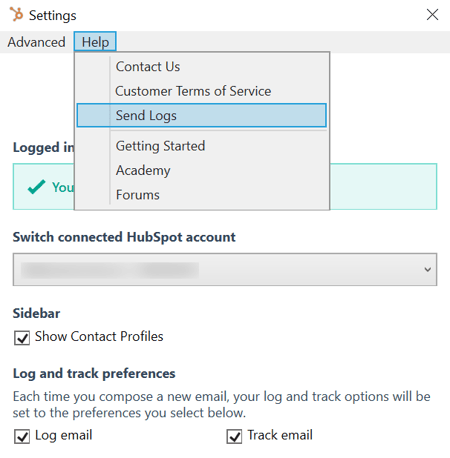The height and width of the screenshot is (458, 450).
Task: Click the 'Log and track preferences' heading
Action: coord(94,373)
